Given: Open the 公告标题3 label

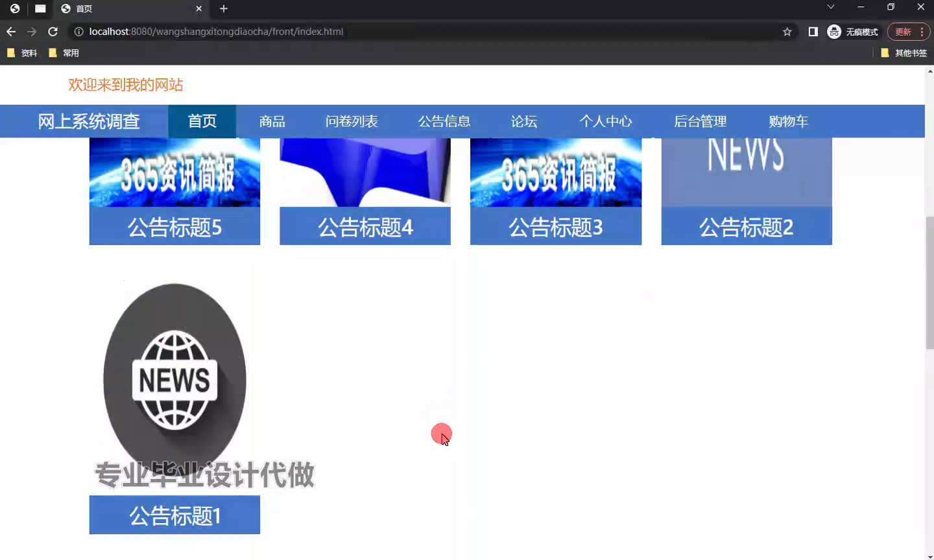Looking at the screenshot, I should (x=556, y=227).
